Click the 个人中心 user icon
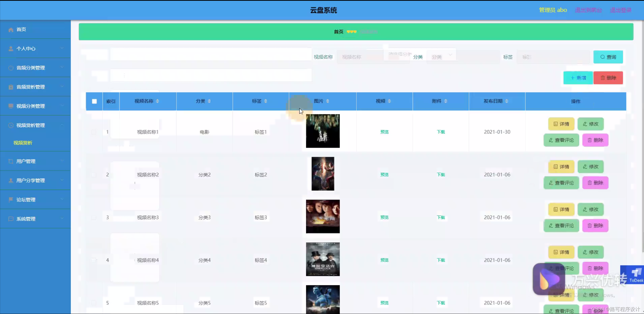644x314 pixels. pos(11,49)
